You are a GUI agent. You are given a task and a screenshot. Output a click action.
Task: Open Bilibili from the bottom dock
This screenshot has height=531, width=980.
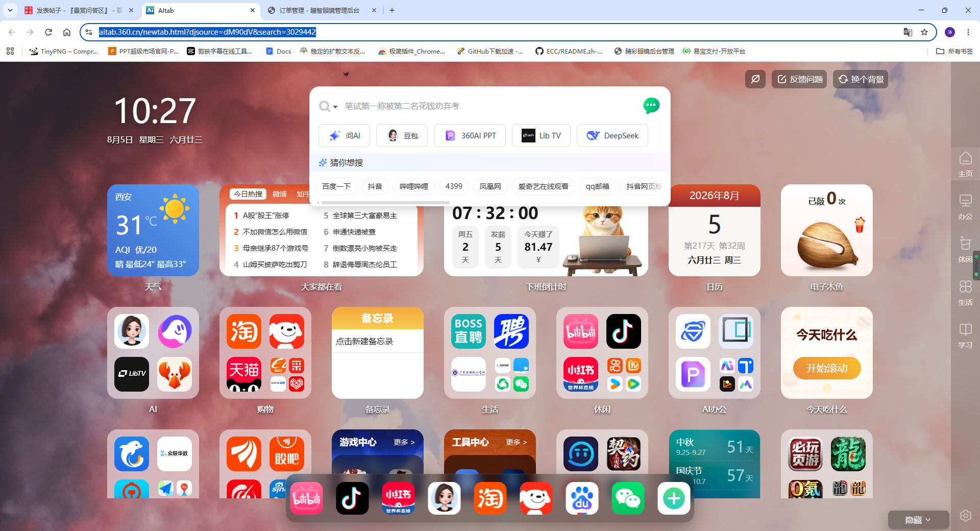307,498
